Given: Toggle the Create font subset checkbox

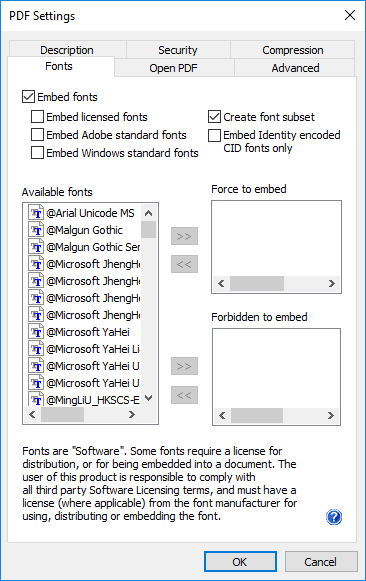Looking at the screenshot, I should tap(214, 117).
